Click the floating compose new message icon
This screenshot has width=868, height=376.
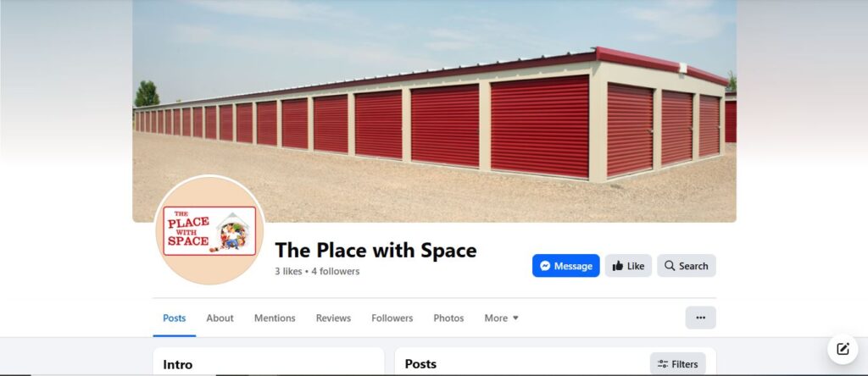843,349
